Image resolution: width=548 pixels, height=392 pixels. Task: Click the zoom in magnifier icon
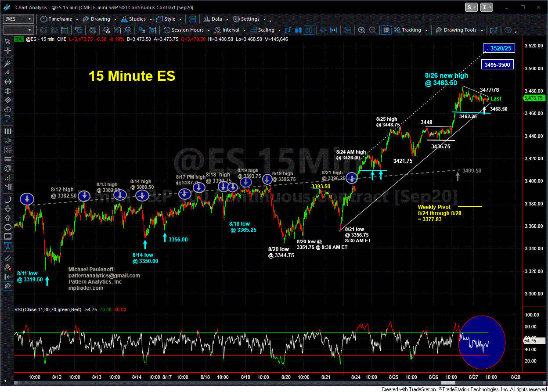click(x=362, y=30)
